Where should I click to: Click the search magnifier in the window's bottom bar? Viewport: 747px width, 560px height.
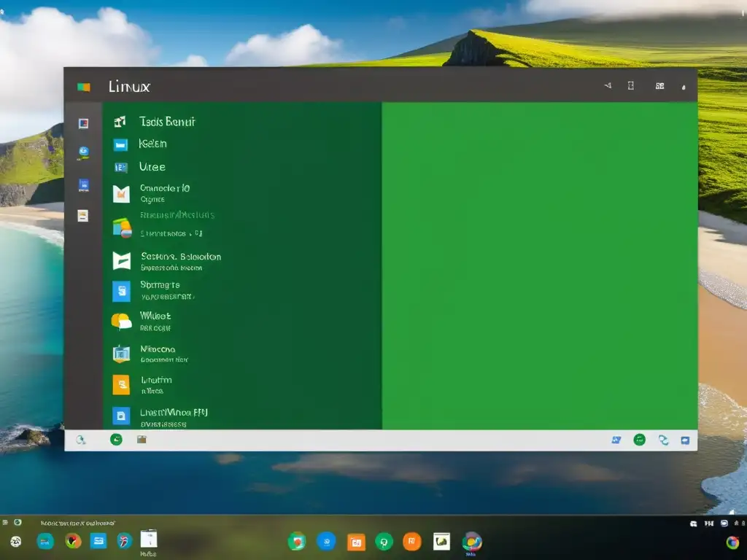coord(81,440)
